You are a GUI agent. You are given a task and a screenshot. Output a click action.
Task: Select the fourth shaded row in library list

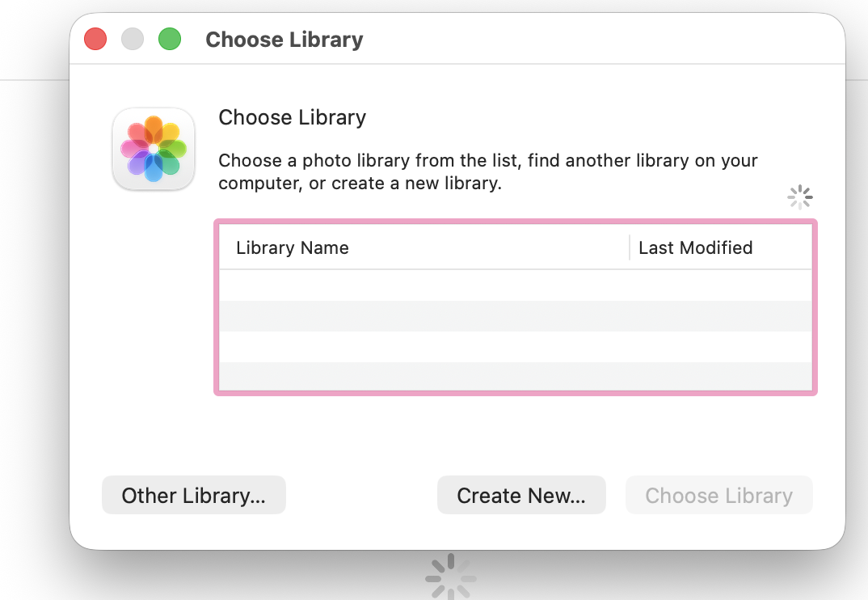click(x=515, y=377)
